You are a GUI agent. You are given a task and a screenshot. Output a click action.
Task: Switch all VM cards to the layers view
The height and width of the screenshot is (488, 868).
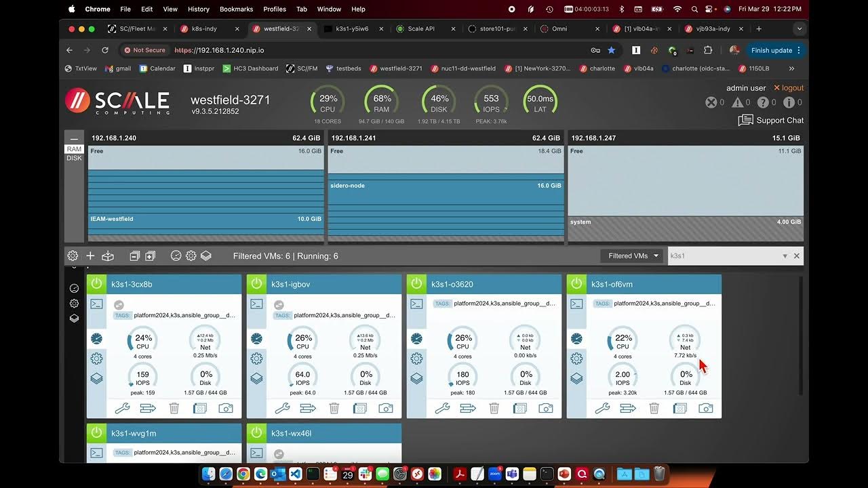206,256
